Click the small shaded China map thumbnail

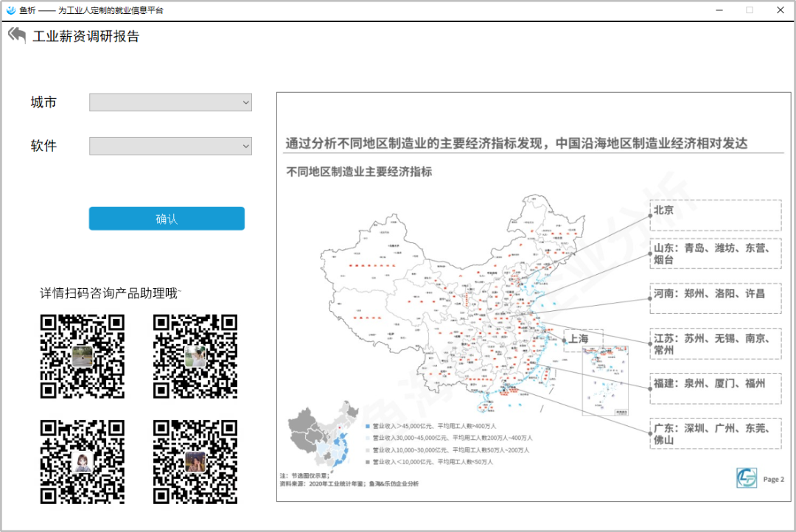tap(324, 435)
